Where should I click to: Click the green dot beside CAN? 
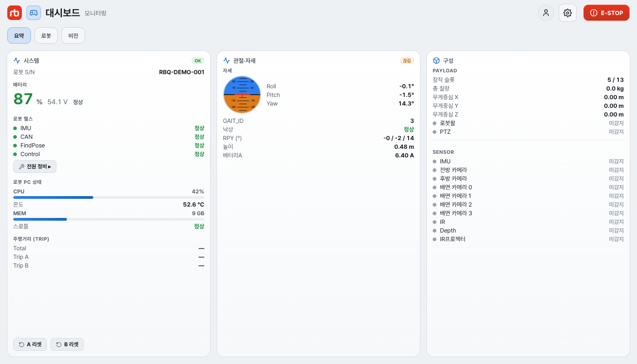pyautogui.click(x=15, y=137)
